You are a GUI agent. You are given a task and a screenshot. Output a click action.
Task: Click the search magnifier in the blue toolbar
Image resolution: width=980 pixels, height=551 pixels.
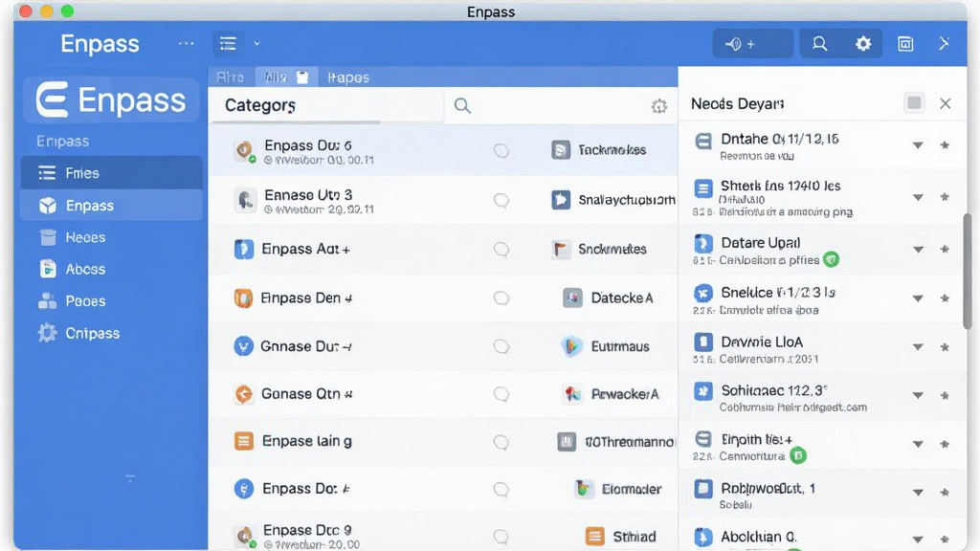pyautogui.click(x=819, y=44)
